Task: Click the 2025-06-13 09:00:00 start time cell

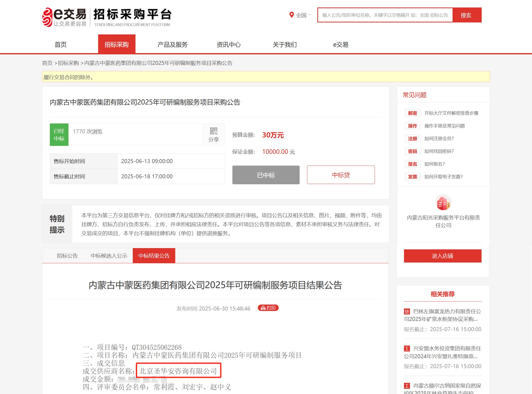Action: 171,161
